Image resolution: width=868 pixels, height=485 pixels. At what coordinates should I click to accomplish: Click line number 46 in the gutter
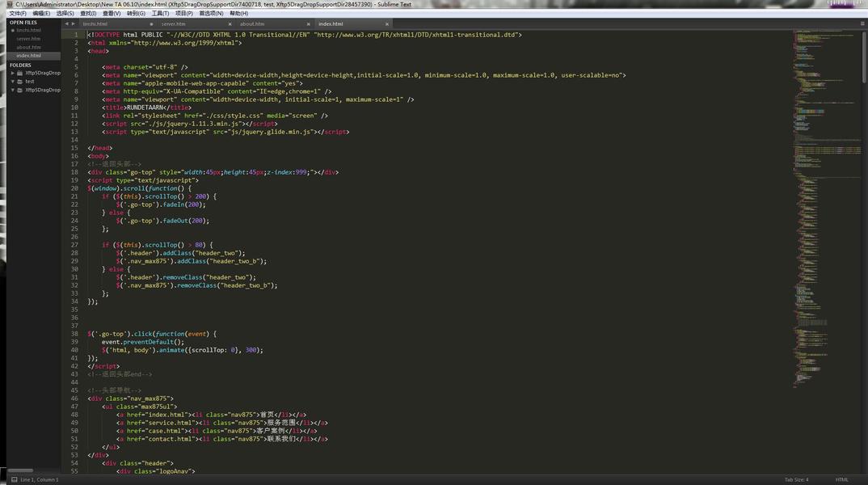click(74, 399)
